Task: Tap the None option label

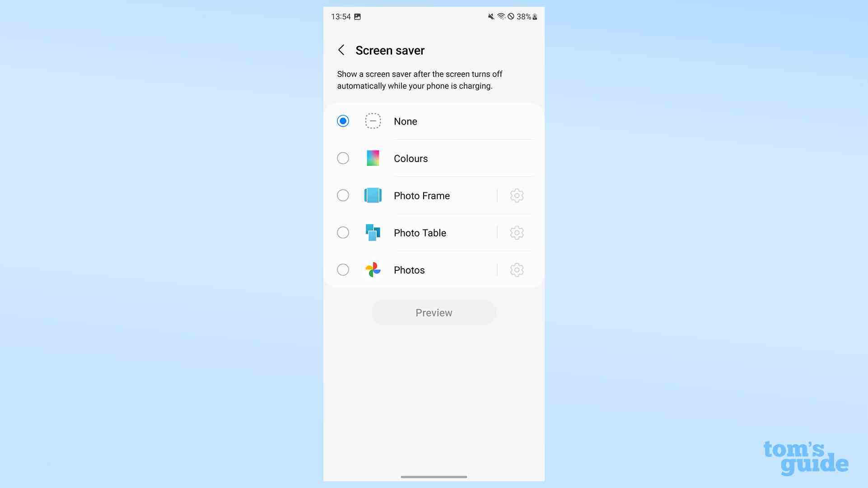Action: pyautogui.click(x=406, y=121)
